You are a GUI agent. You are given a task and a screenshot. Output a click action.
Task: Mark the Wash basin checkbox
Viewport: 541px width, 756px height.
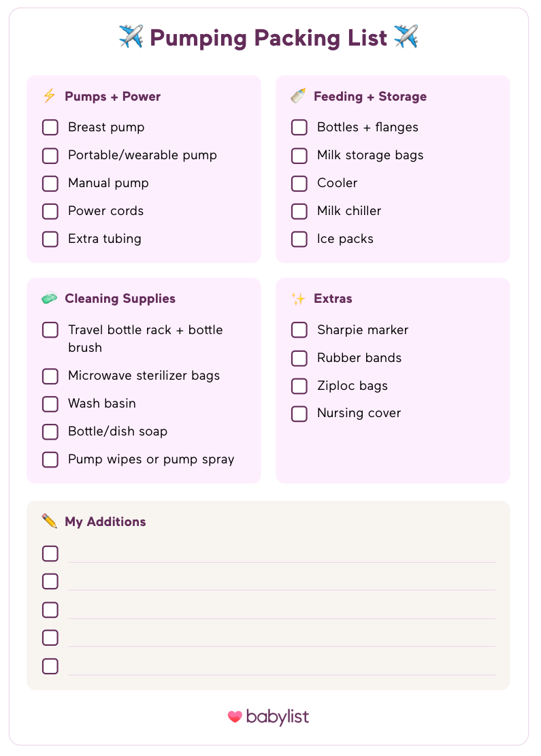[x=50, y=404]
